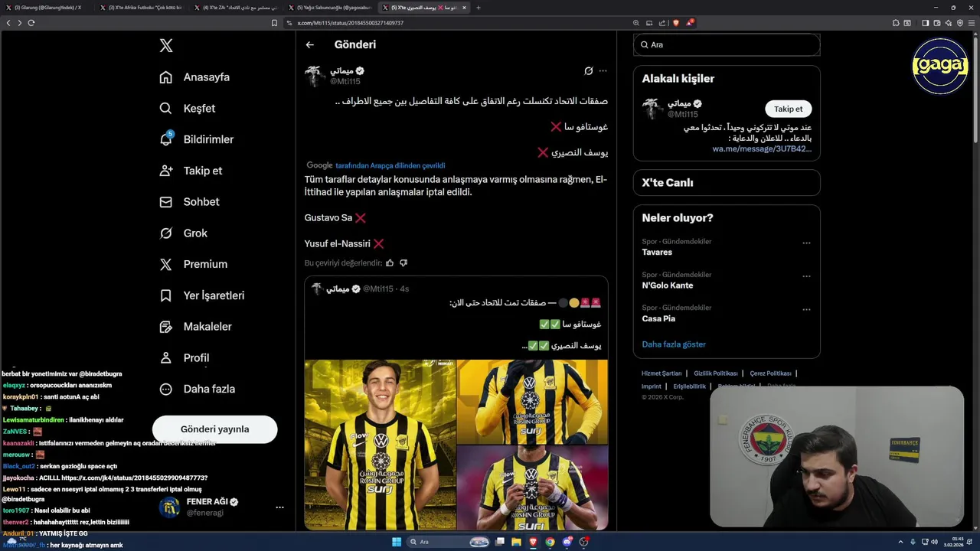Click the X logo in the sidebar
Viewport: 980px width, 551px height.
(166, 46)
